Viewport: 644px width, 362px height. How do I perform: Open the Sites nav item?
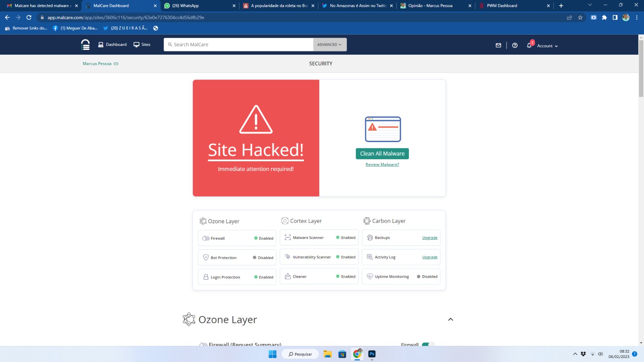[142, 45]
